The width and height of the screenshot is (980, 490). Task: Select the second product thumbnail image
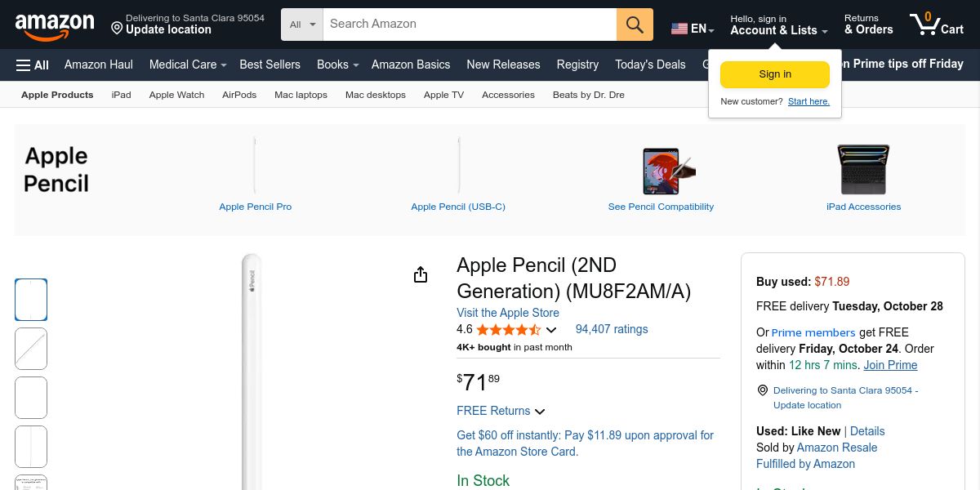(31, 349)
